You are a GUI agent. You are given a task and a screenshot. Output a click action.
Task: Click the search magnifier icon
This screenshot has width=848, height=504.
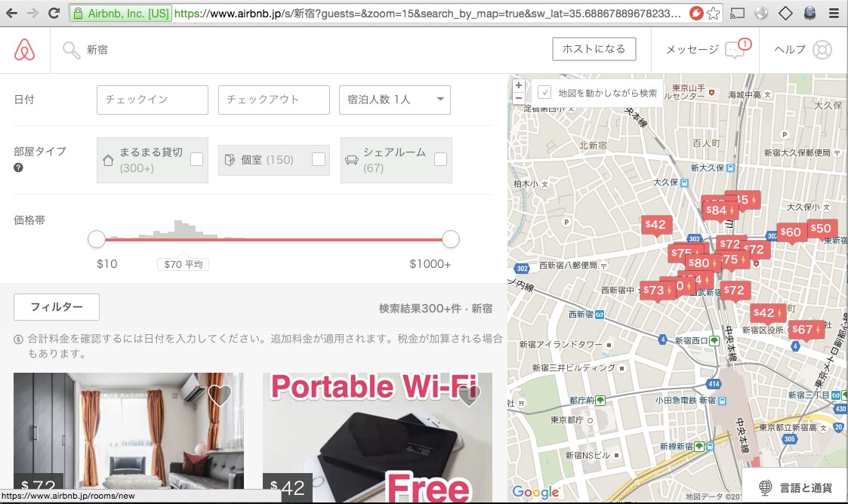click(71, 51)
